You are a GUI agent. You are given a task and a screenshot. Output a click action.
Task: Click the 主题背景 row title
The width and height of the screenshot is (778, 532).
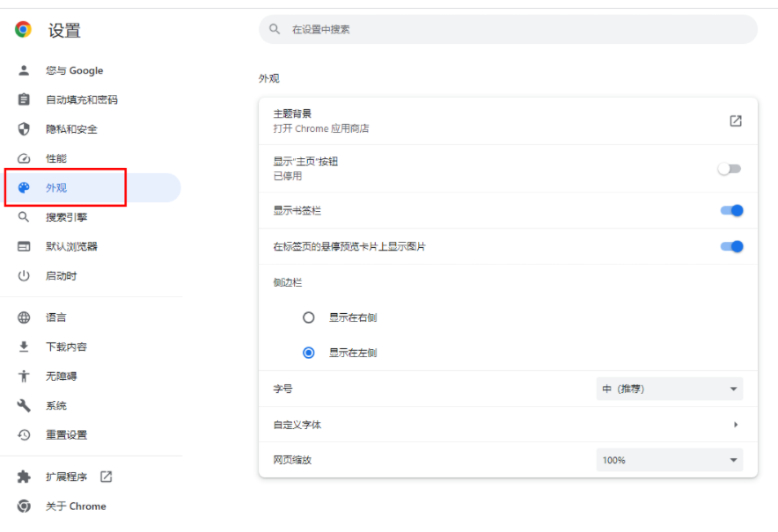tap(292, 113)
